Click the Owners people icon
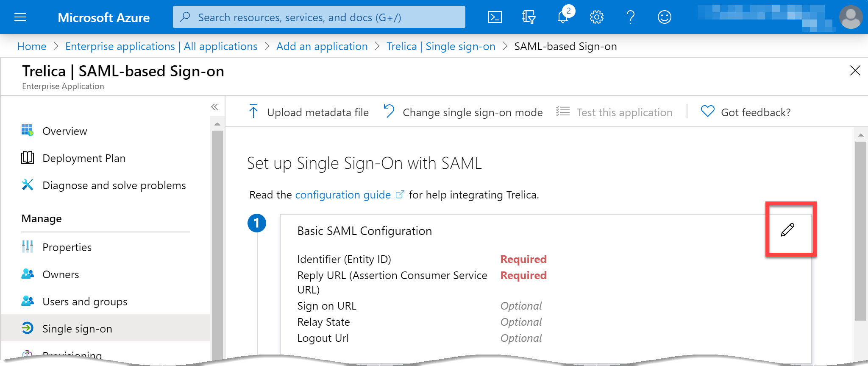This screenshot has height=366, width=868. tap(28, 274)
